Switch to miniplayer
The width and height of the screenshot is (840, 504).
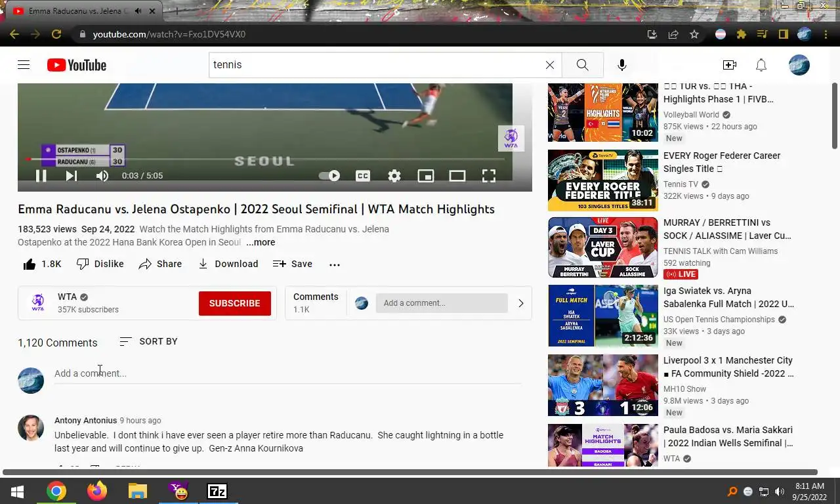point(426,176)
